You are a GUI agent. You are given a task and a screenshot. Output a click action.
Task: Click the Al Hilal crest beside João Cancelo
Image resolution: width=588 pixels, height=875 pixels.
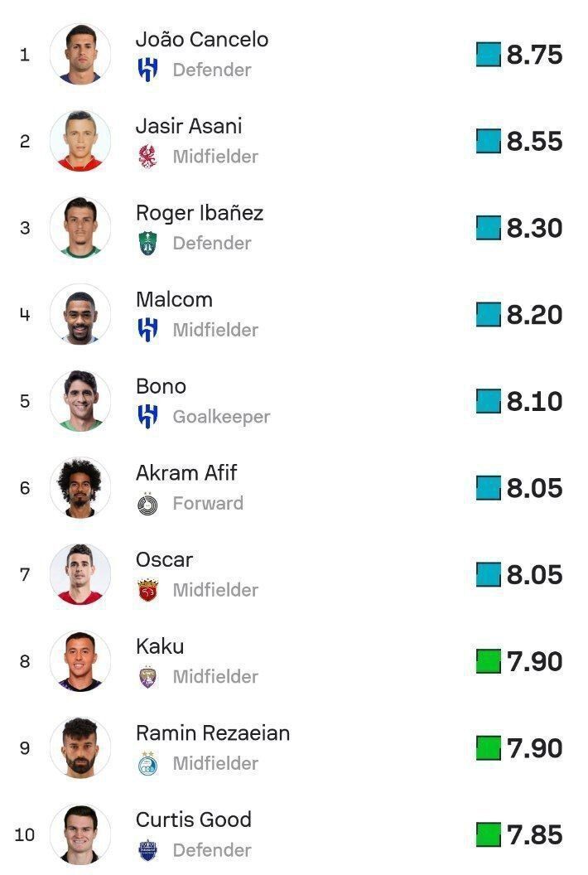pos(147,70)
